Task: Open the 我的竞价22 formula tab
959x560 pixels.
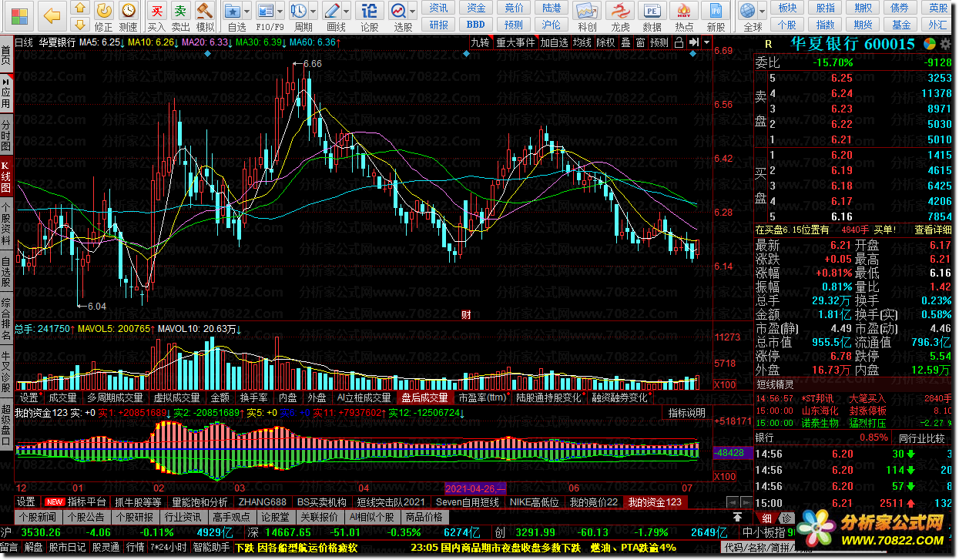Action: pos(594,501)
